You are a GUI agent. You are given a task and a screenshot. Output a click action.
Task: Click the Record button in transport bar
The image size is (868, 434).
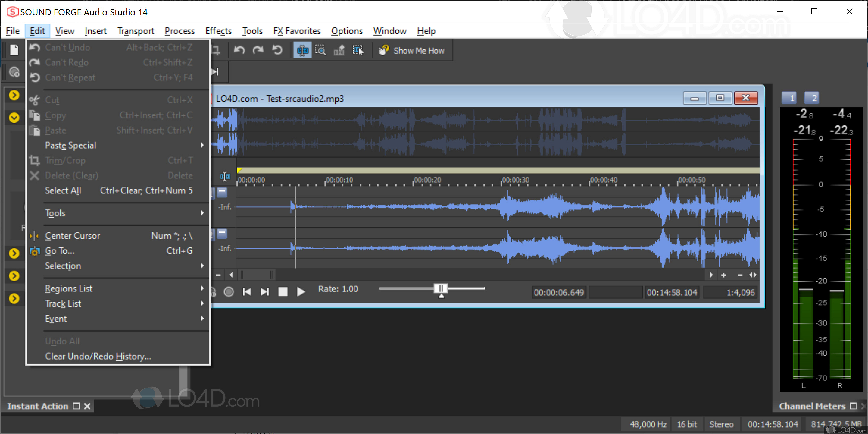click(229, 292)
